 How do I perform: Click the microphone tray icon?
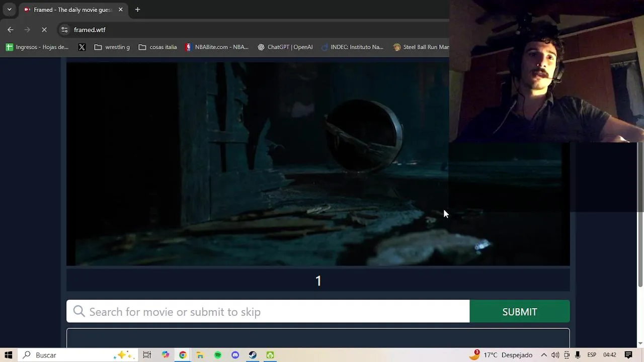(578, 355)
